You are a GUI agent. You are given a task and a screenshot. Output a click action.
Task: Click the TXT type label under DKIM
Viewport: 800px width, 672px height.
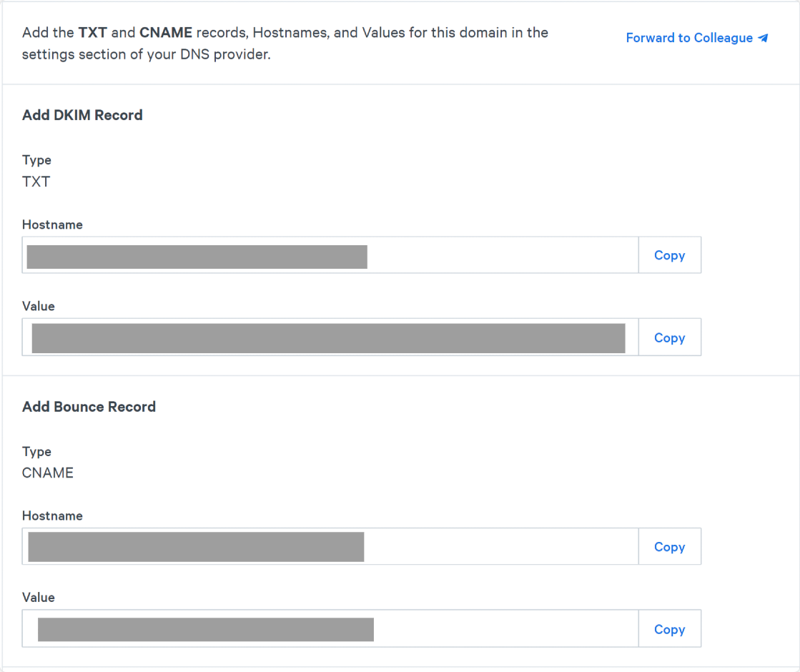(x=36, y=182)
